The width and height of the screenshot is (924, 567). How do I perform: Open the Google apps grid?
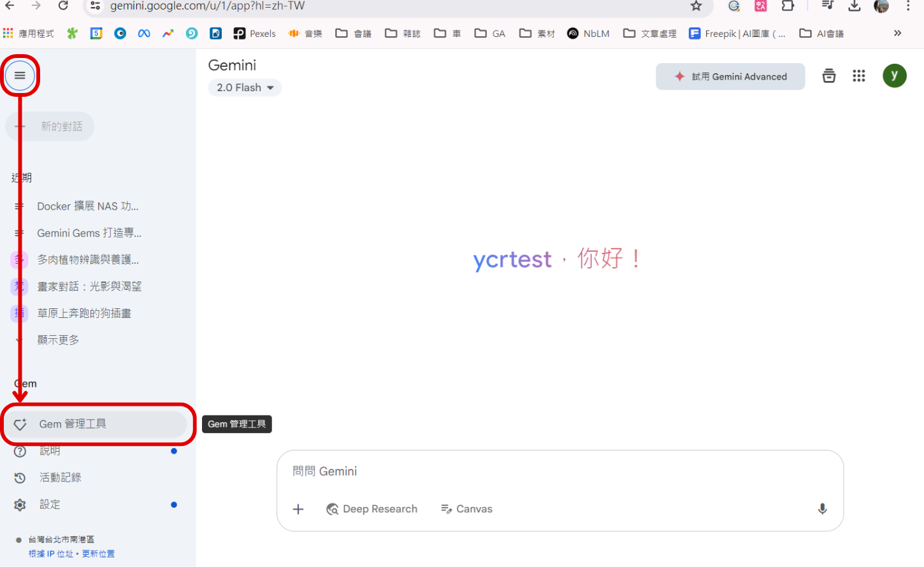859,76
